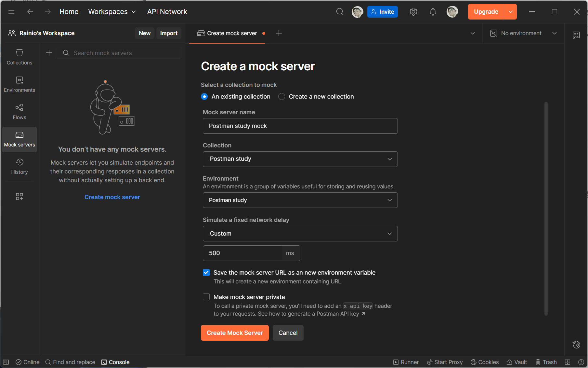Select An existing collection radio

[x=204, y=97]
